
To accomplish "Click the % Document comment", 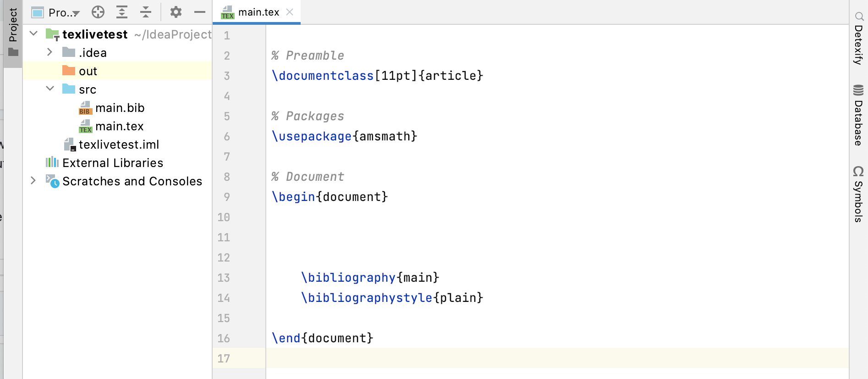I will tap(308, 177).
